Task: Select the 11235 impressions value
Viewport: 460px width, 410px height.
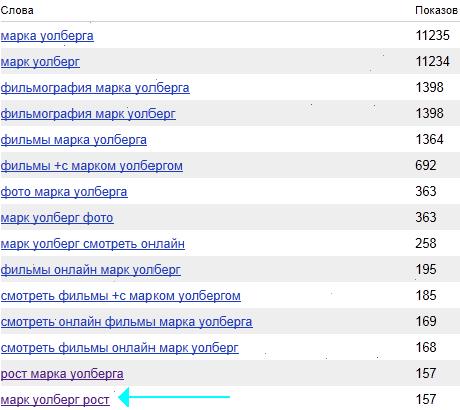Action: tap(433, 35)
